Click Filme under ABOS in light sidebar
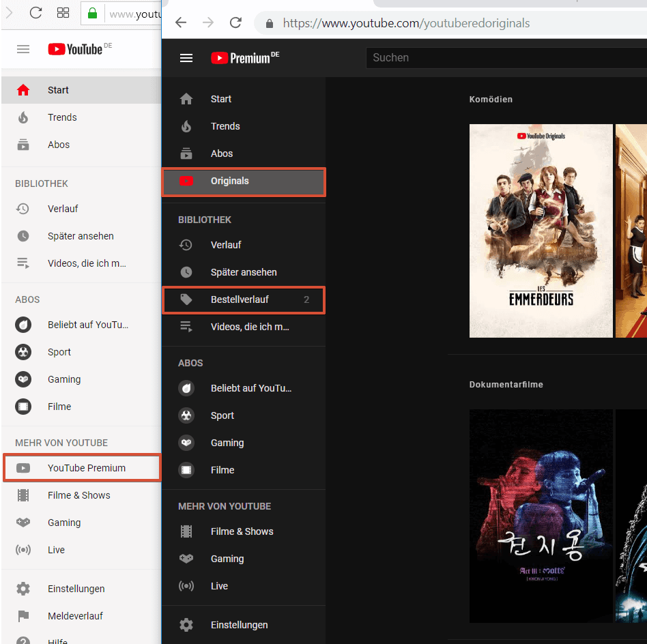 click(x=59, y=407)
